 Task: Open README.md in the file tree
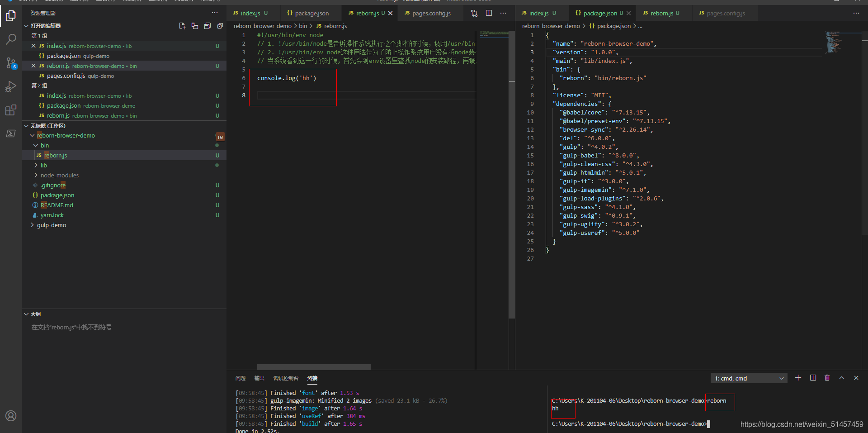click(124, 205)
